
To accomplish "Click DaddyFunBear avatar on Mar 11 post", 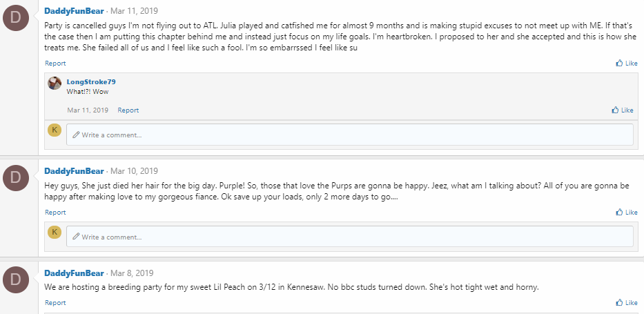I will (x=16, y=18).
